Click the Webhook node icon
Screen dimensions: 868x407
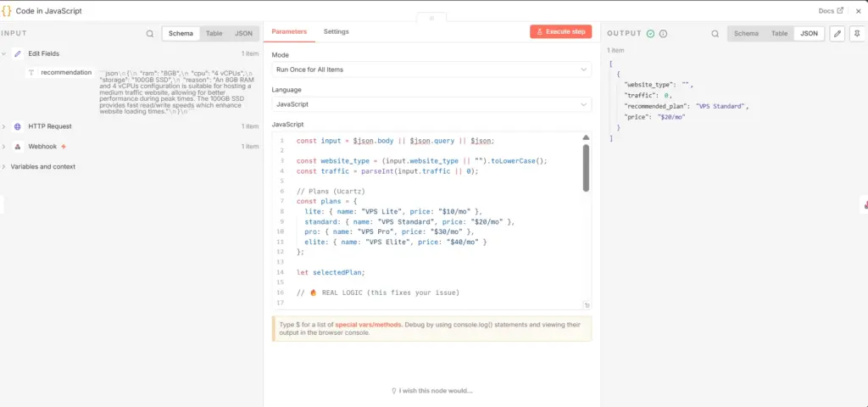click(x=17, y=147)
